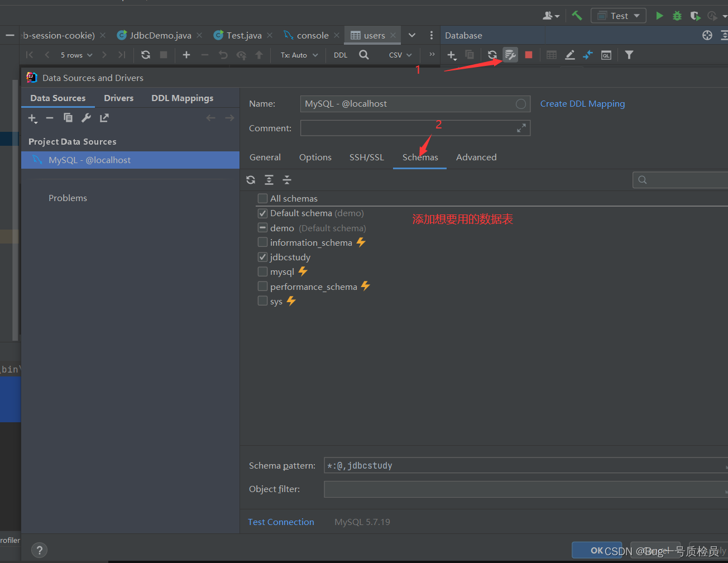Click the Schema pattern field
The height and width of the screenshot is (563, 728).
pyautogui.click(x=525, y=465)
